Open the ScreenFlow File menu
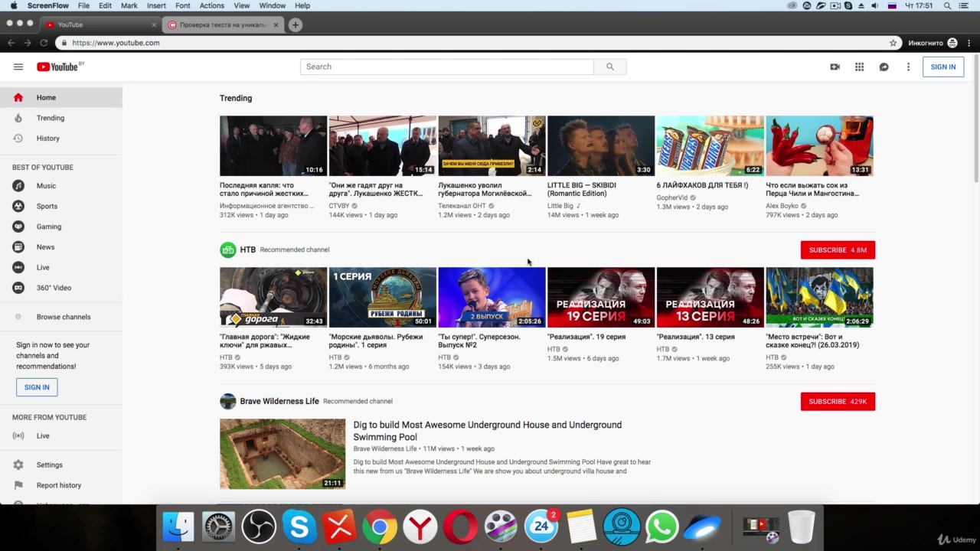Screen dimensions: 980x551 (83, 5)
